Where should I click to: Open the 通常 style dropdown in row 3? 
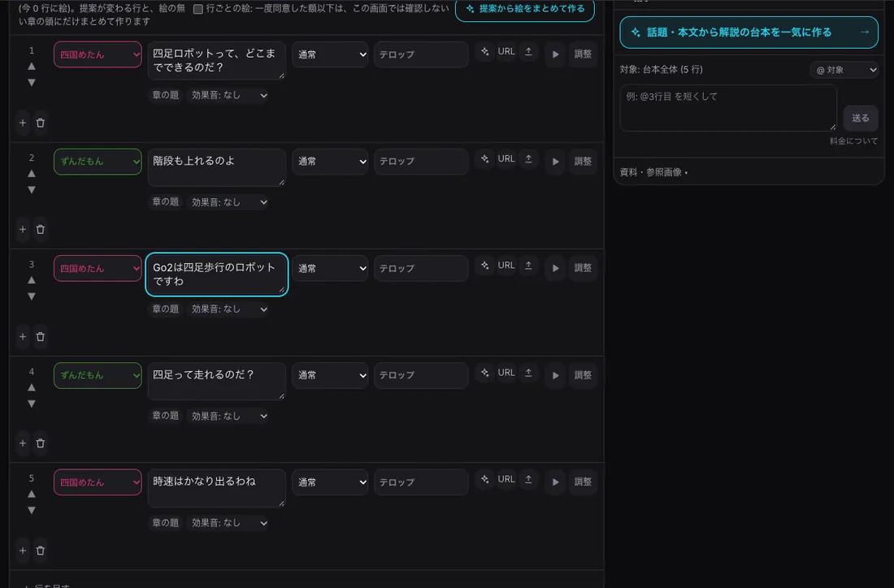(x=330, y=268)
